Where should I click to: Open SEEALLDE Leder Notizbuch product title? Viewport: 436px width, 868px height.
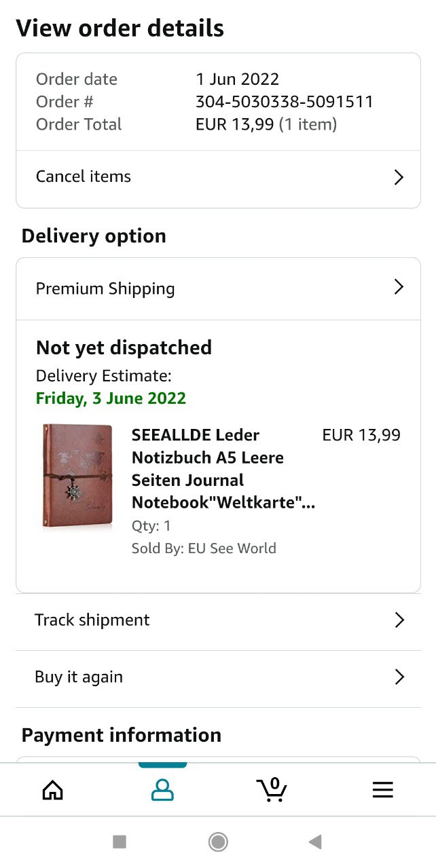click(x=223, y=469)
